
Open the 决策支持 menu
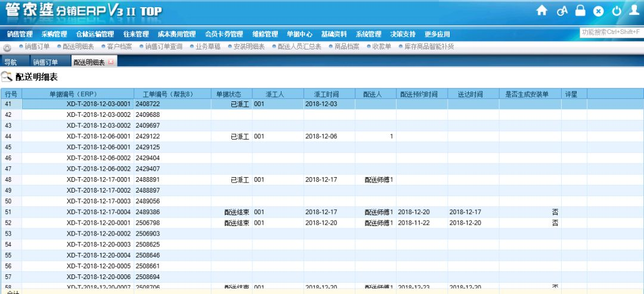(x=403, y=35)
